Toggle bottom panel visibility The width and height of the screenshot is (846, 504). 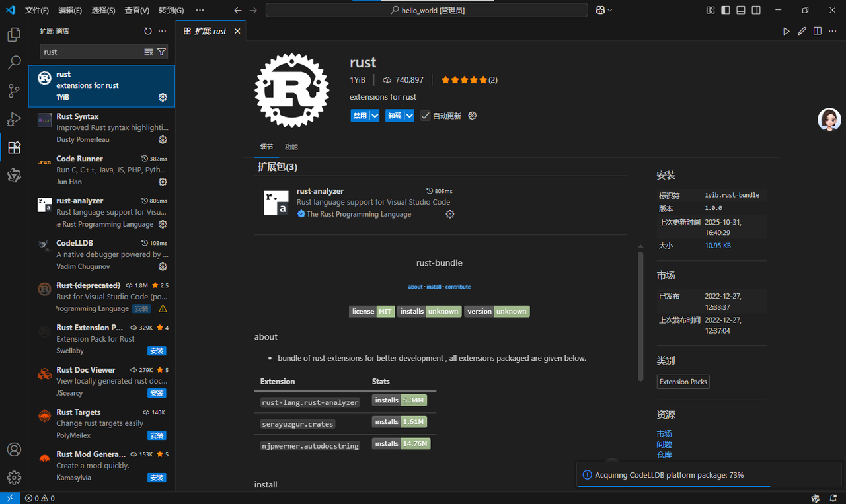741,10
